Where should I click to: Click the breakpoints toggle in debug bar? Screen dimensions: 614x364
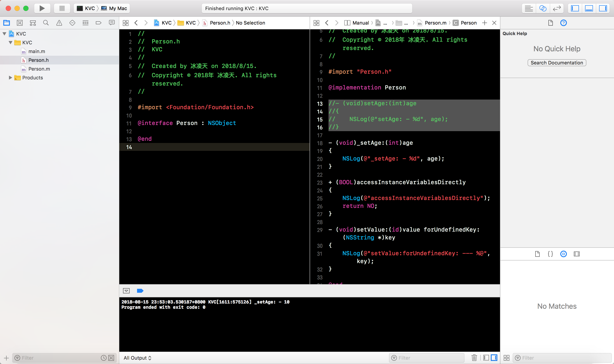(x=140, y=291)
